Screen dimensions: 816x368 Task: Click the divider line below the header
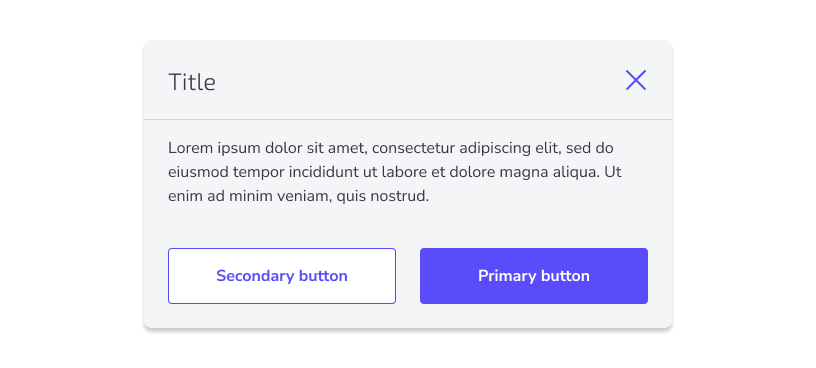pos(408,120)
